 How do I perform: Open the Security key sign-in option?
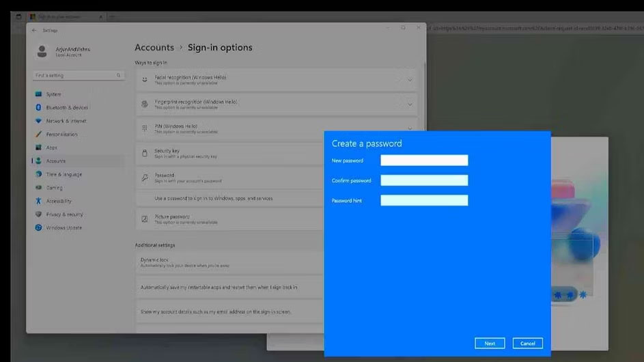[x=230, y=153]
